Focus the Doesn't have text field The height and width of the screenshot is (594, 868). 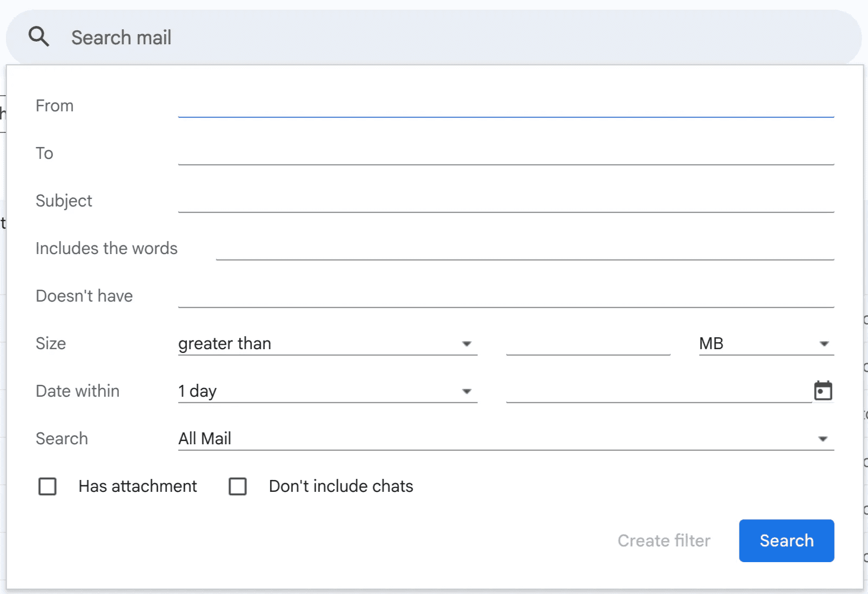point(505,296)
